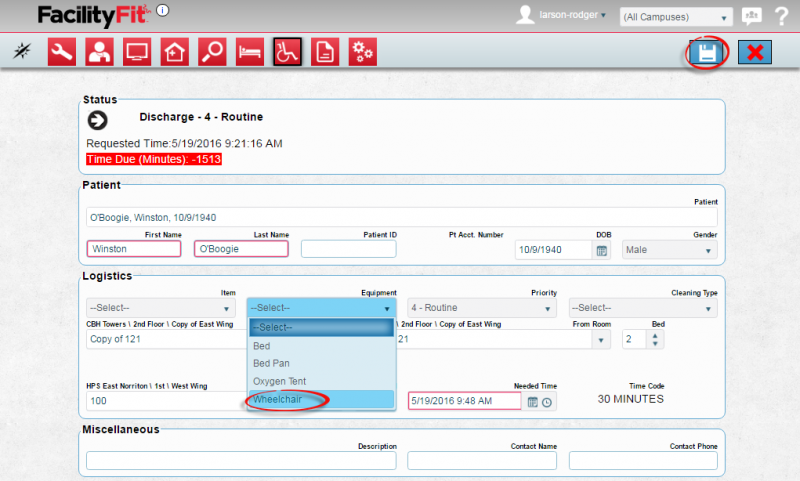Viewport: 800px width, 481px height.
Task: Choose Bed Pan from Equipment list
Action: click(x=321, y=363)
